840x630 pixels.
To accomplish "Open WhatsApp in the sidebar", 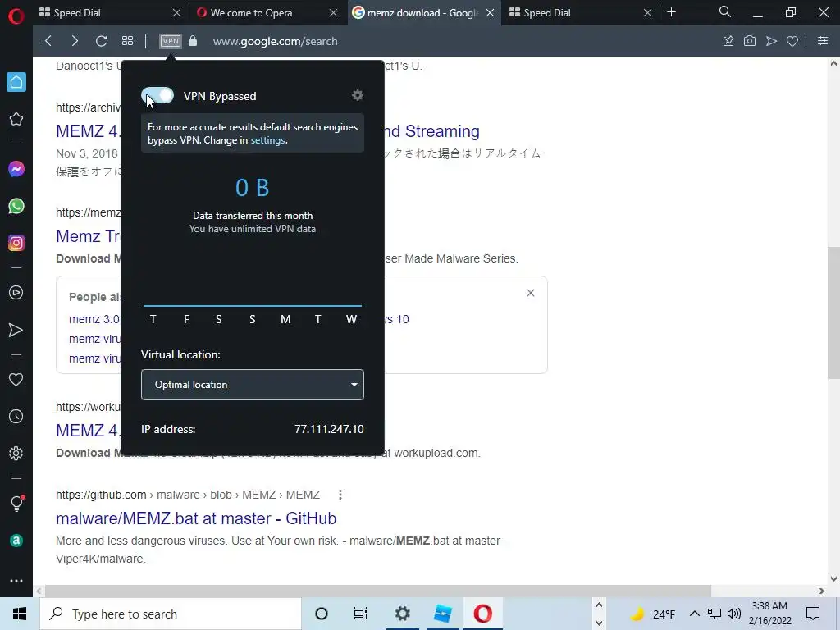I will [16, 206].
